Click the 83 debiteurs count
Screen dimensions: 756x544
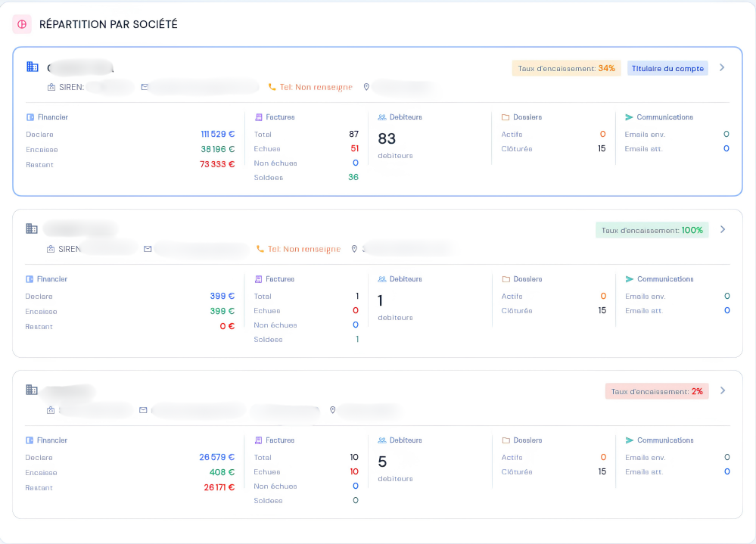pos(387,138)
